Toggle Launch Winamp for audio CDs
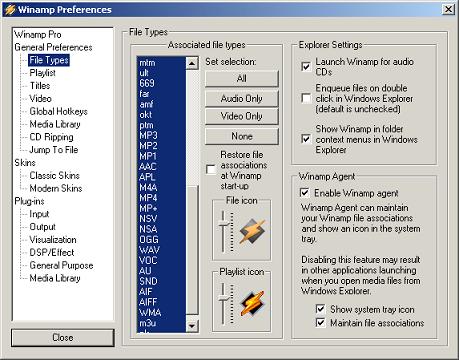Image resolution: width=459 pixels, height=360 pixels. 306,67
